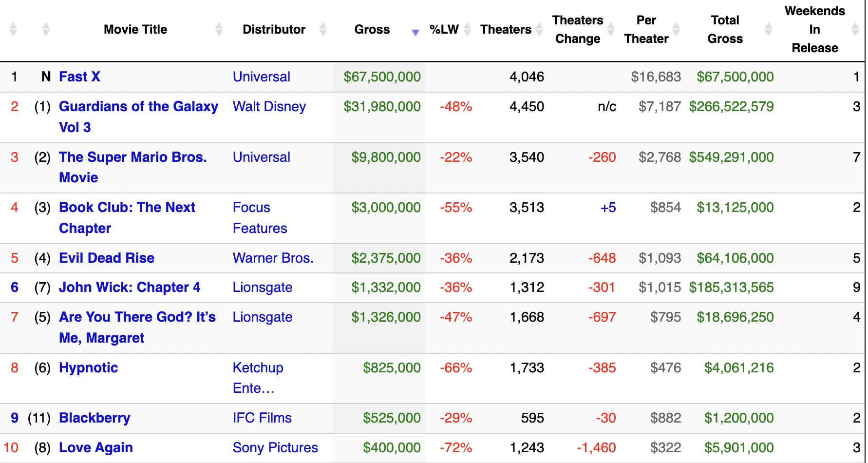Click total gross $549,291,000

click(731, 157)
